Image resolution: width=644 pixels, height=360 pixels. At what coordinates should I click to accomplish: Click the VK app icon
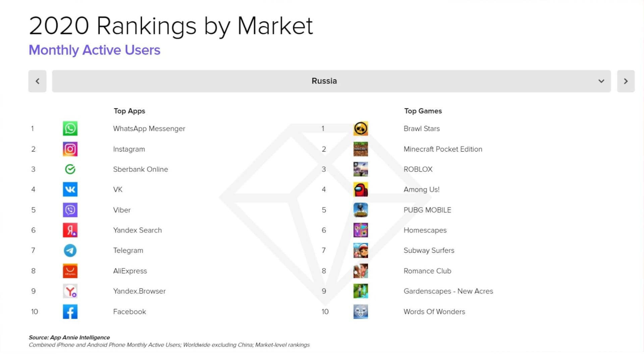coord(70,189)
